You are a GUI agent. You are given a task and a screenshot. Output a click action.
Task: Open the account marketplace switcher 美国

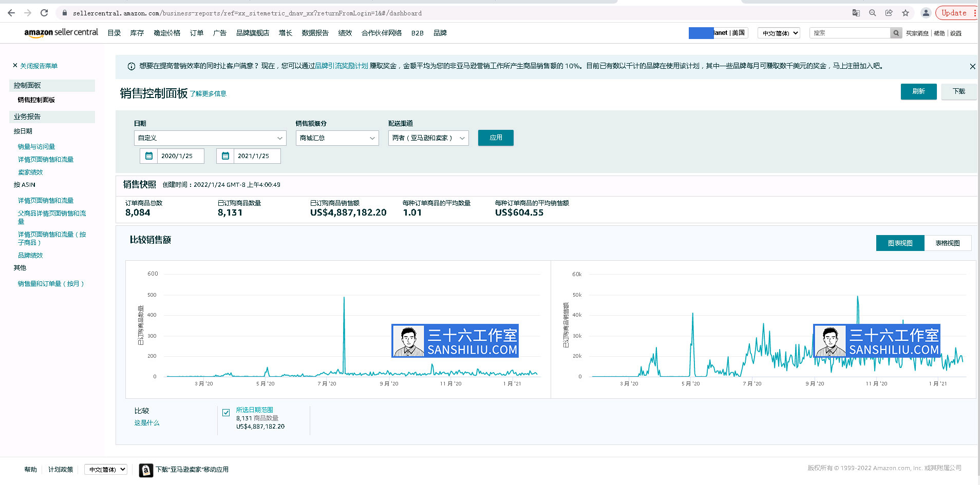click(718, 33)
